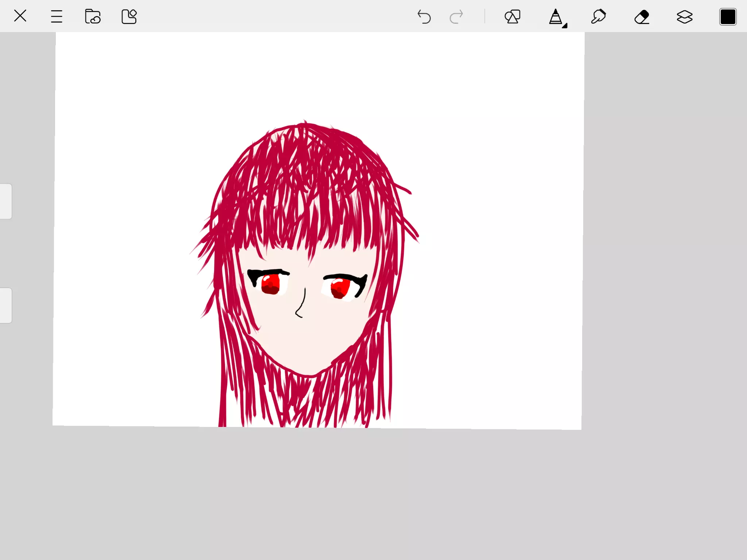The image size is (747, 560).
Task: Select the shapes tool
Action: point(512,16)
